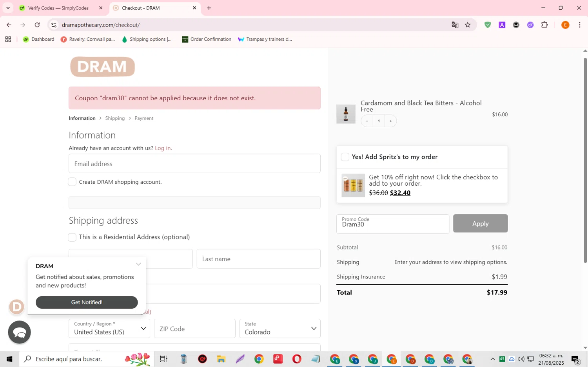Click the DRAM logo
This screenshot has height=367, width=588.
click(x=102, y=67)
